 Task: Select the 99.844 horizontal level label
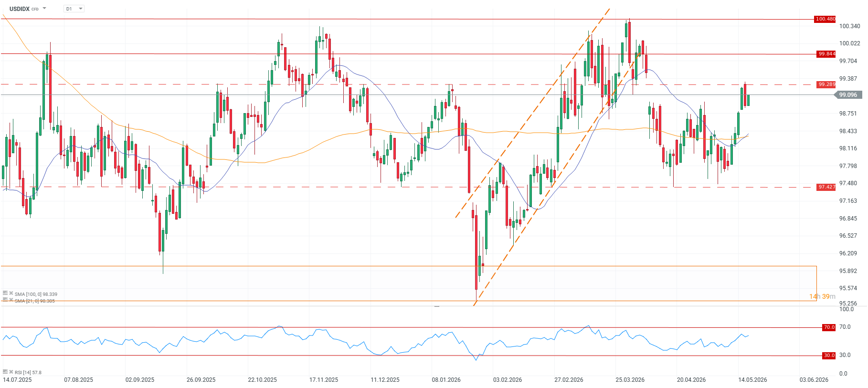click(826, 54)
